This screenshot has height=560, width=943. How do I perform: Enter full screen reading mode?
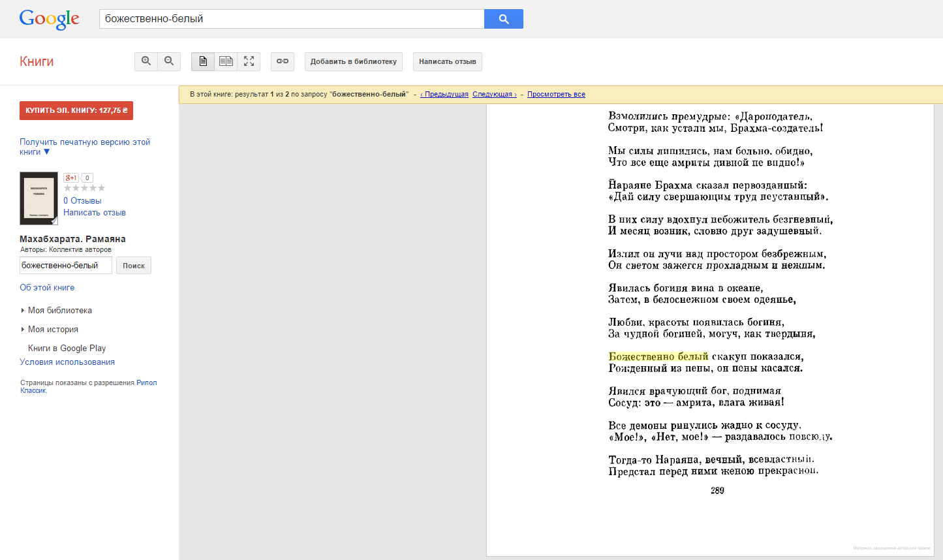(249, 61)
